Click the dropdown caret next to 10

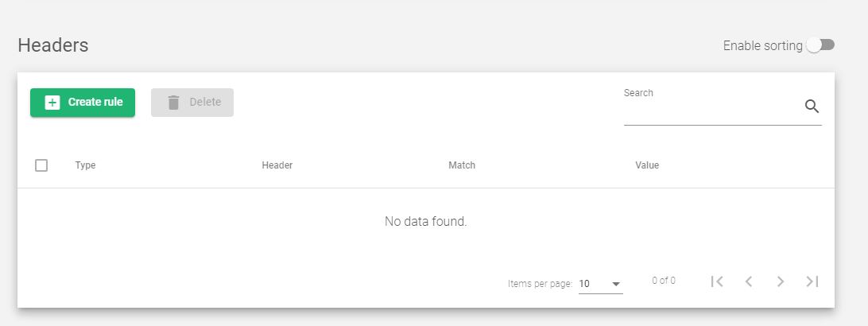[x=615, y=284]
